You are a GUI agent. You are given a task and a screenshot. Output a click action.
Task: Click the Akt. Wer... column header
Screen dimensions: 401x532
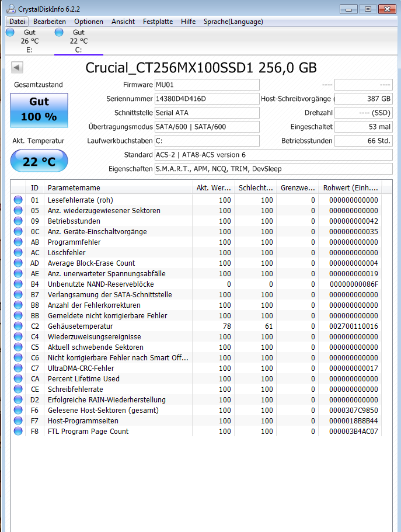(x=213, y=187)
